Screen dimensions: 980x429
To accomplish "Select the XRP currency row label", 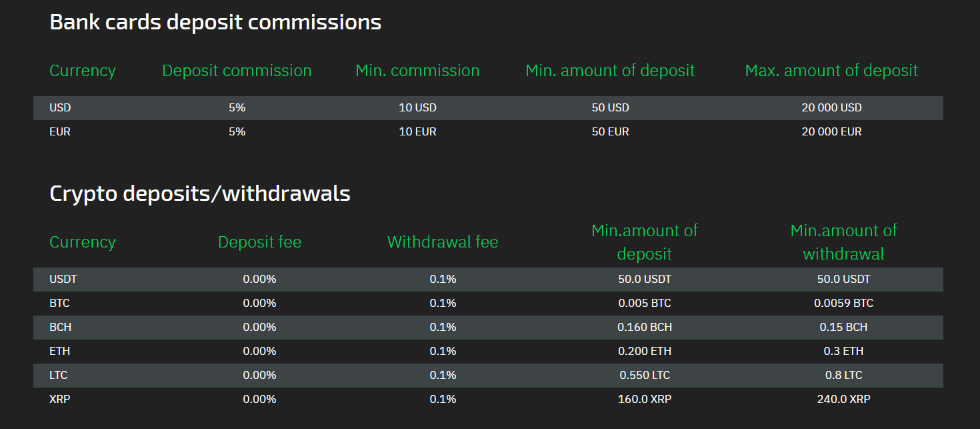I will coord(59,400).
